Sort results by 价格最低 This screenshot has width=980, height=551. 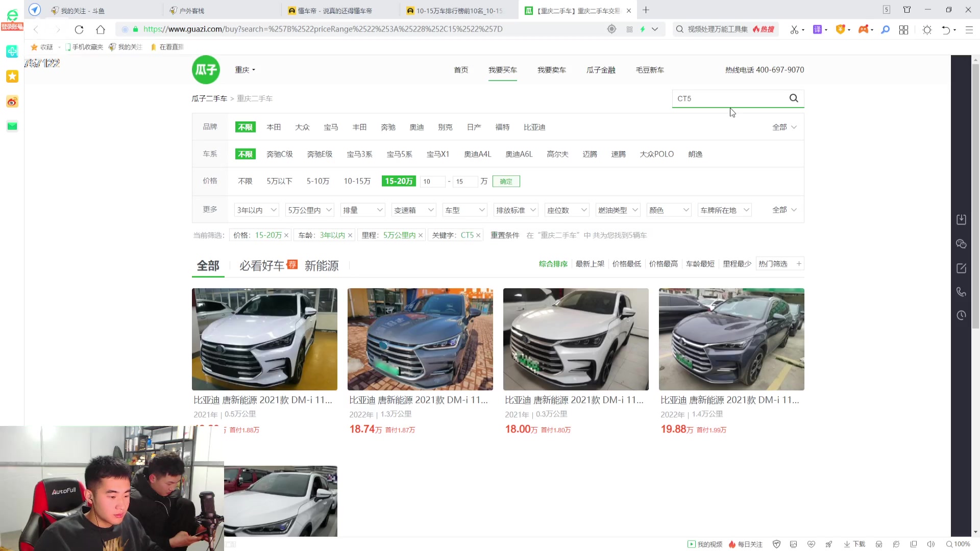(626, 264)
